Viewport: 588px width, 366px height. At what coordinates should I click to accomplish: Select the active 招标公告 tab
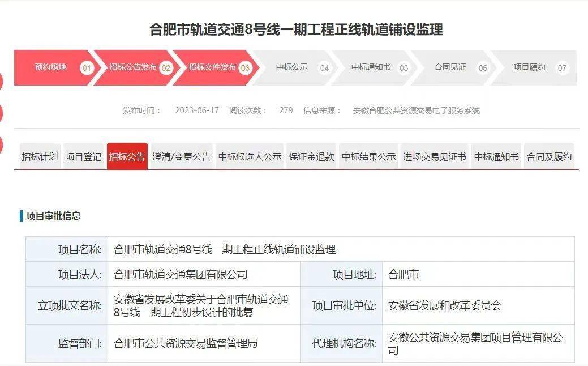[127, 156]
